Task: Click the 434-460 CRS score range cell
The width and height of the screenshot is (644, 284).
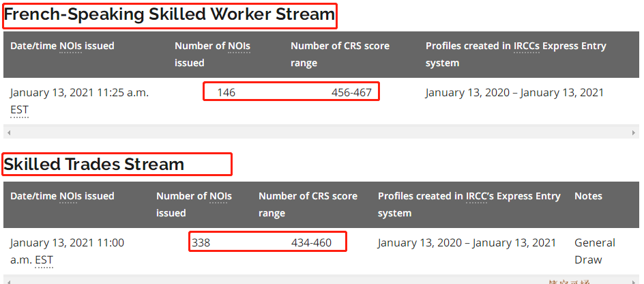Action: 311,242
